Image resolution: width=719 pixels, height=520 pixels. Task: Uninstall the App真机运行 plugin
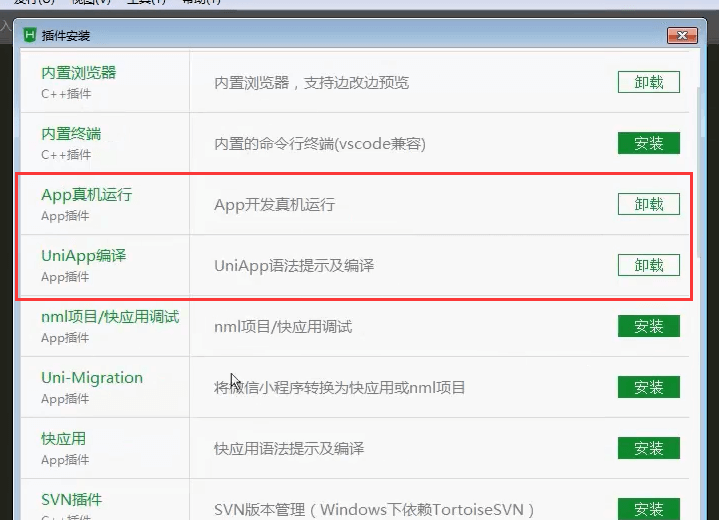point(648,204)
